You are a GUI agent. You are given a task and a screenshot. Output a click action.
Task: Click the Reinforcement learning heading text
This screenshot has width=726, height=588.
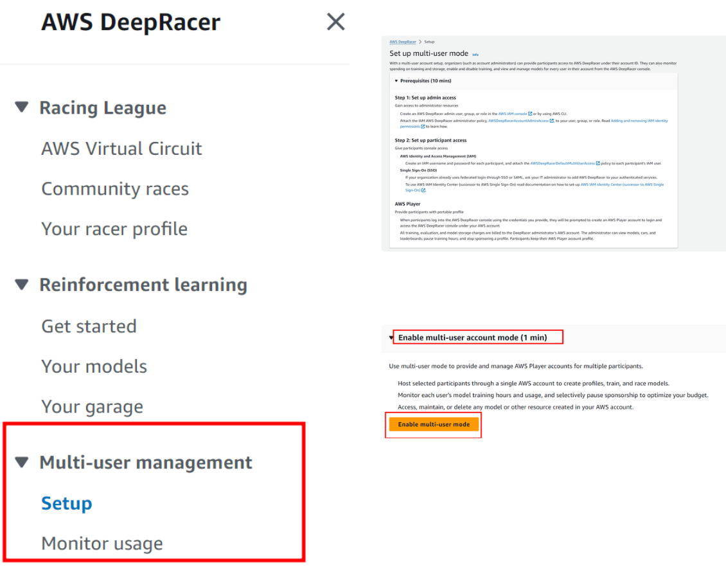point(143,284)
